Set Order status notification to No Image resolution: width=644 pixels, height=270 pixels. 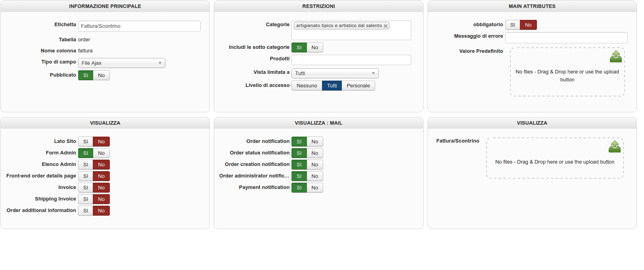click(315, 153)
